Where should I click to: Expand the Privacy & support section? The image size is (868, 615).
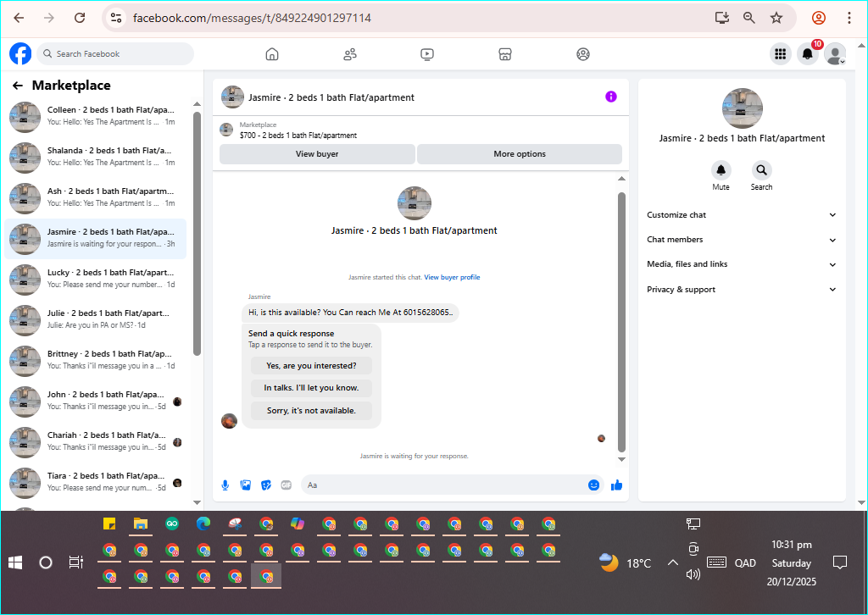click(x=742, y=289)
